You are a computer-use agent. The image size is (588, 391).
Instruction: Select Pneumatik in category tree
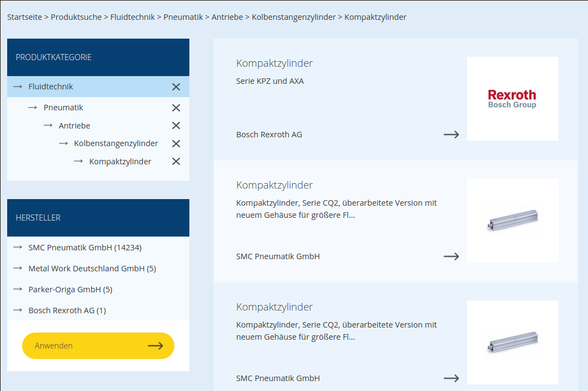(63, 108)
